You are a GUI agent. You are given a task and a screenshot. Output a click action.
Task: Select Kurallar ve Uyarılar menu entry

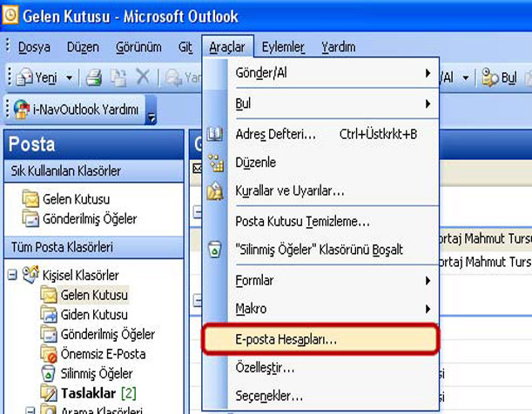(x=333, y=190)
